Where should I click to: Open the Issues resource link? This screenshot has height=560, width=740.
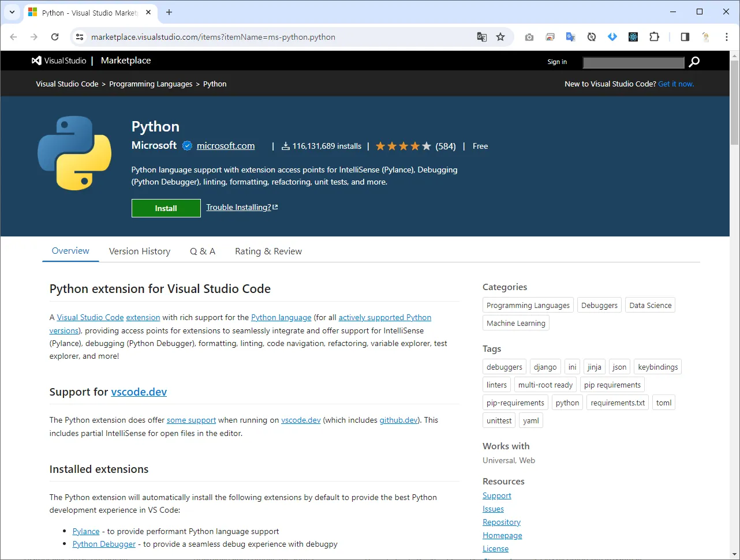(x=494, y=509)
